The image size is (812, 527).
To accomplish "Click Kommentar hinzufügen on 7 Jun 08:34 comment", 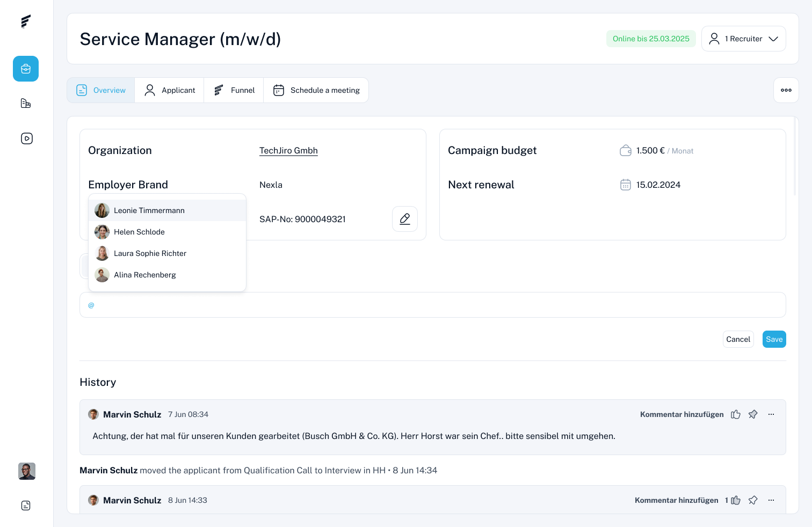I will [682, 414].
